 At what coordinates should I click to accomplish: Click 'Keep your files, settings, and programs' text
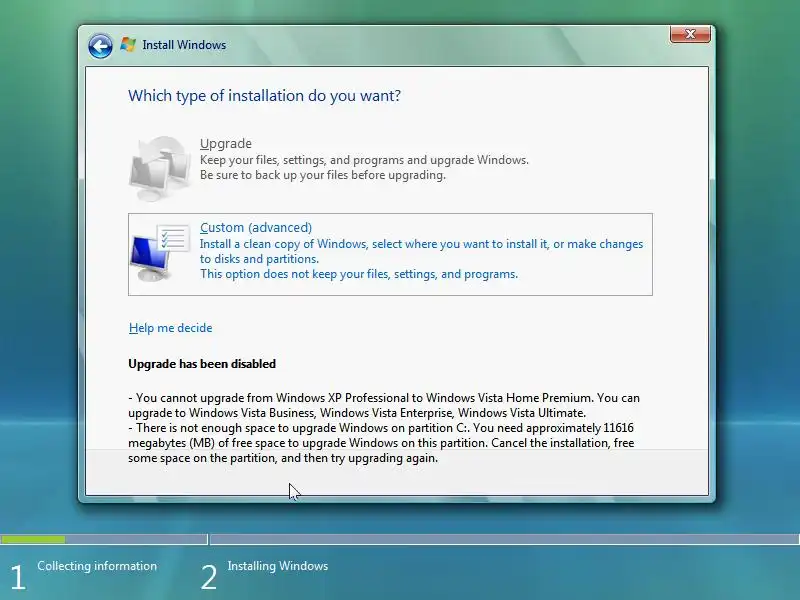coord(364,160)
